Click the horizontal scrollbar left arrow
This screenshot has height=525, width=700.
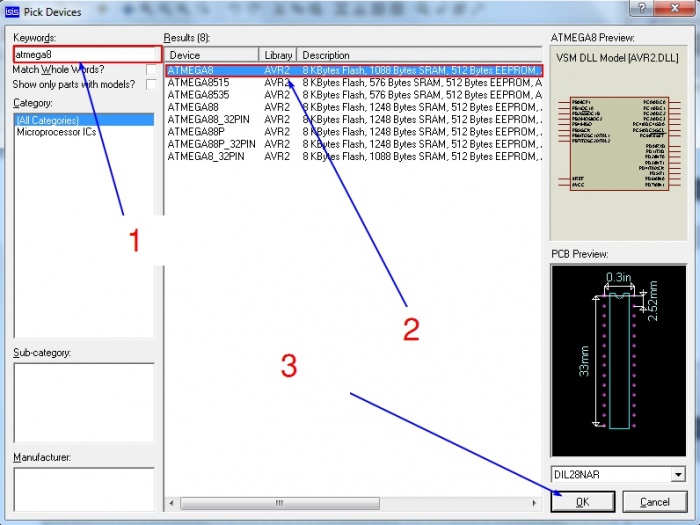pos(172,503)
